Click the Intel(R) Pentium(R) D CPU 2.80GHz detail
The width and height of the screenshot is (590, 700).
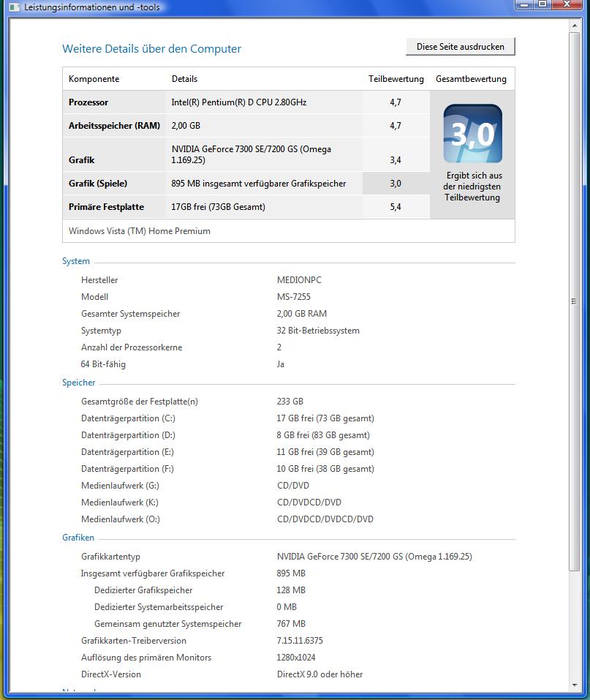[239, 102]
